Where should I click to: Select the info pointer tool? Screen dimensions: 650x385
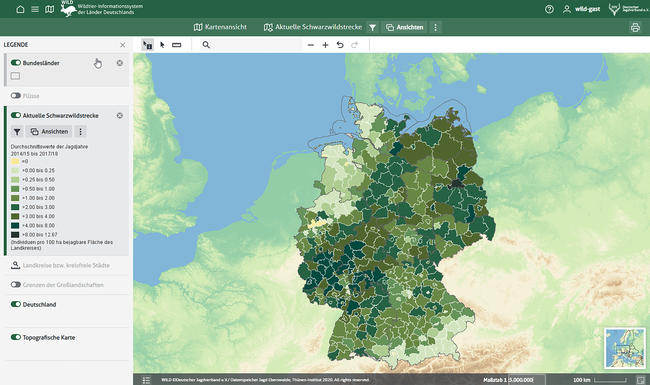tap(148, 45)
